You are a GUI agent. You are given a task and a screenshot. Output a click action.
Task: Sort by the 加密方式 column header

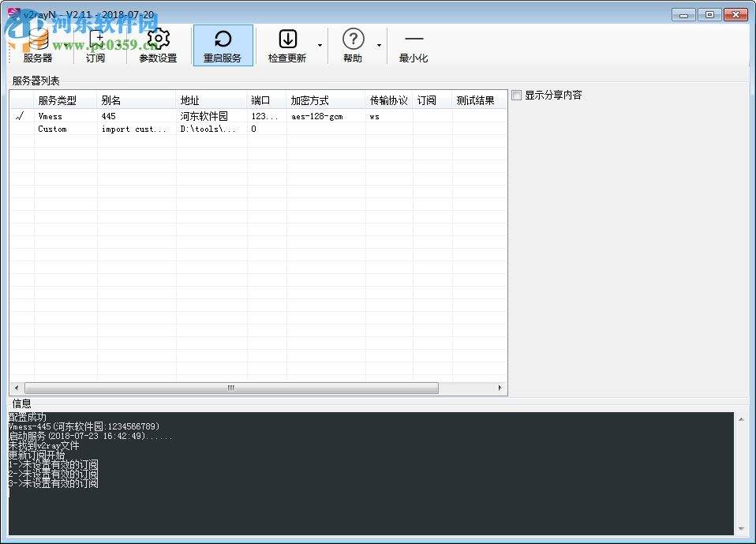tap(326, 100)
